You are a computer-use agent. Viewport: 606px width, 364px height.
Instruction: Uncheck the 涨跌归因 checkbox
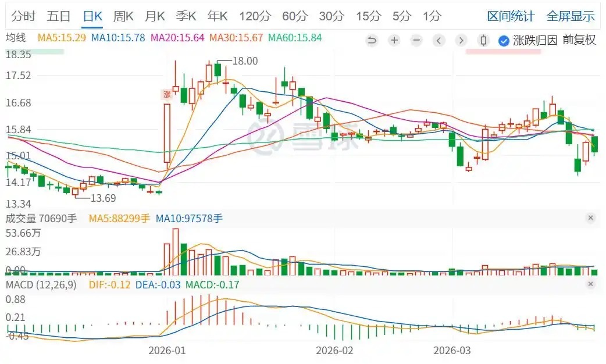[x=504, y=40]
